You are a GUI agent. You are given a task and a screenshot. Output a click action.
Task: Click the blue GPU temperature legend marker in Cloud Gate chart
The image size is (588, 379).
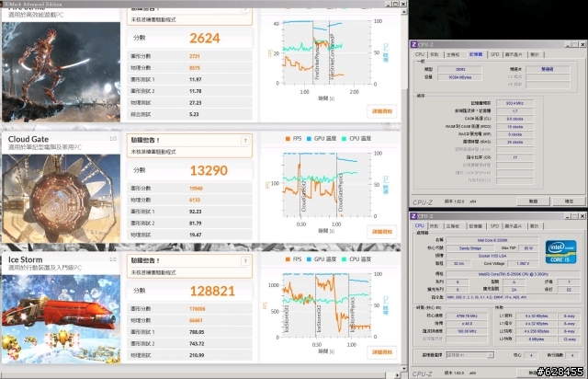(309, 139)
